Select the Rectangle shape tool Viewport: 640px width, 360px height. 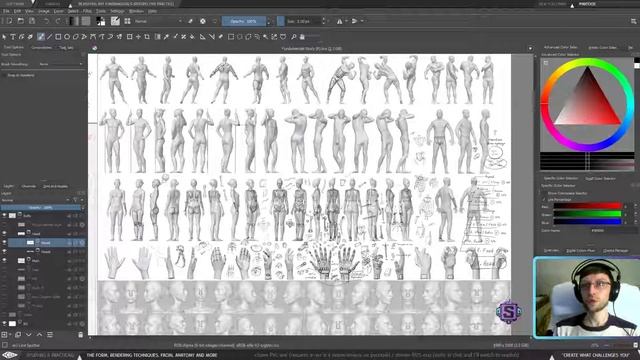[x=58, y=37]
